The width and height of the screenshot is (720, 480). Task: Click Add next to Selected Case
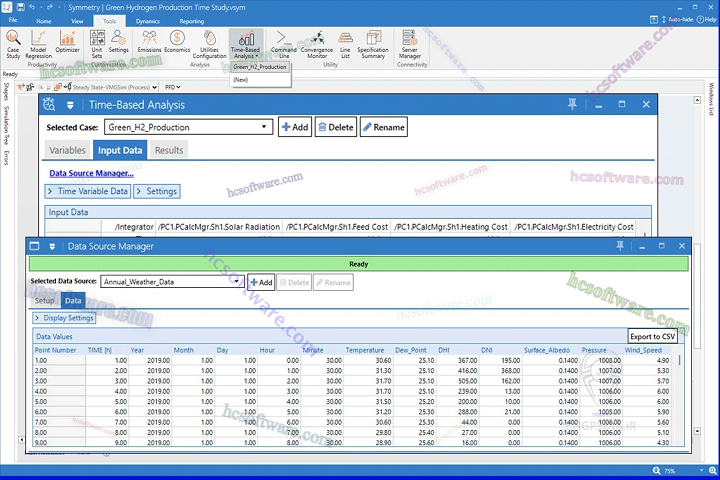click(295, 127)
